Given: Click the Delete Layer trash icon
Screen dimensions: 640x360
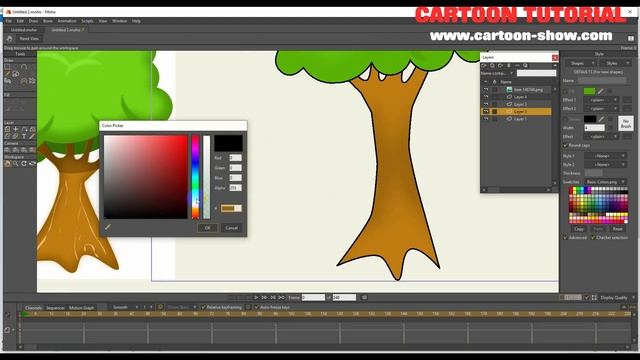Looking at the screenshot, I should tap(509, 65).
